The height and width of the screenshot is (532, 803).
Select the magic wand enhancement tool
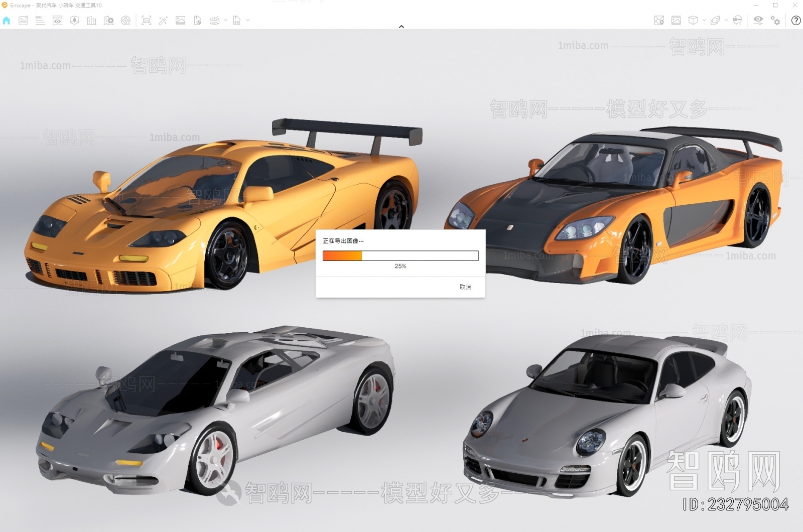coord(164,21)
